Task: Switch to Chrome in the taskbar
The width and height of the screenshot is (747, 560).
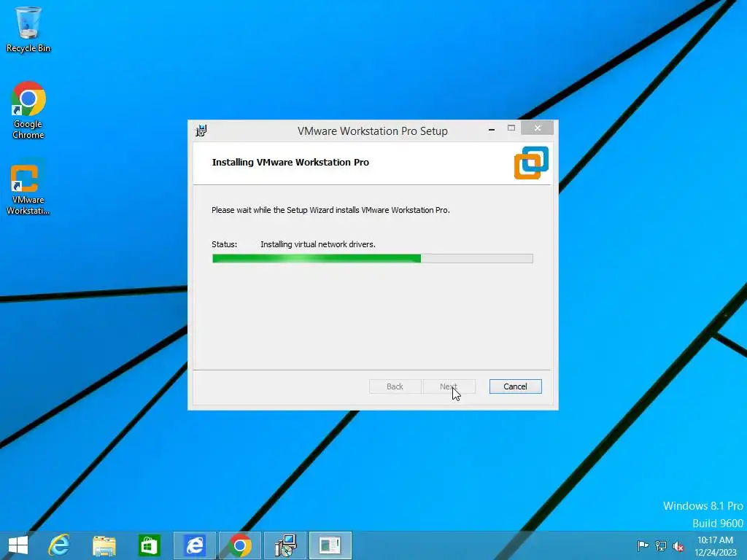Action: click(x=239, y=545)
